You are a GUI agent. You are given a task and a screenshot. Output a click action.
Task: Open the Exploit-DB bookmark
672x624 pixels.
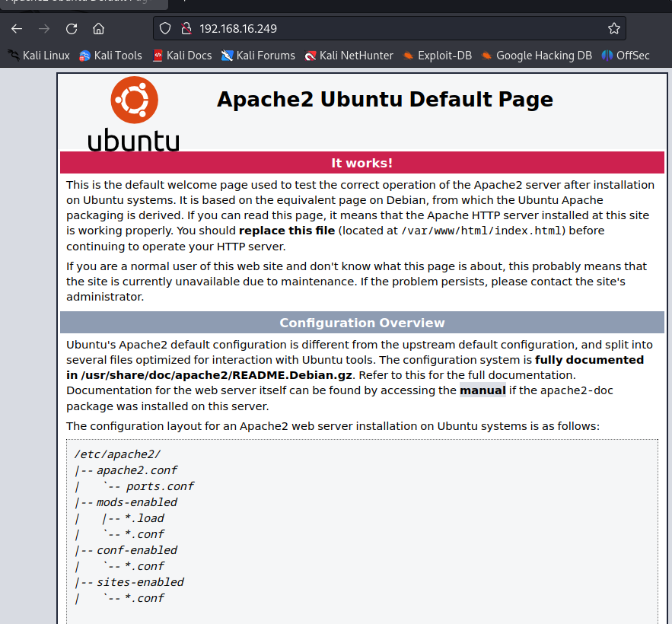click(438, 56)
